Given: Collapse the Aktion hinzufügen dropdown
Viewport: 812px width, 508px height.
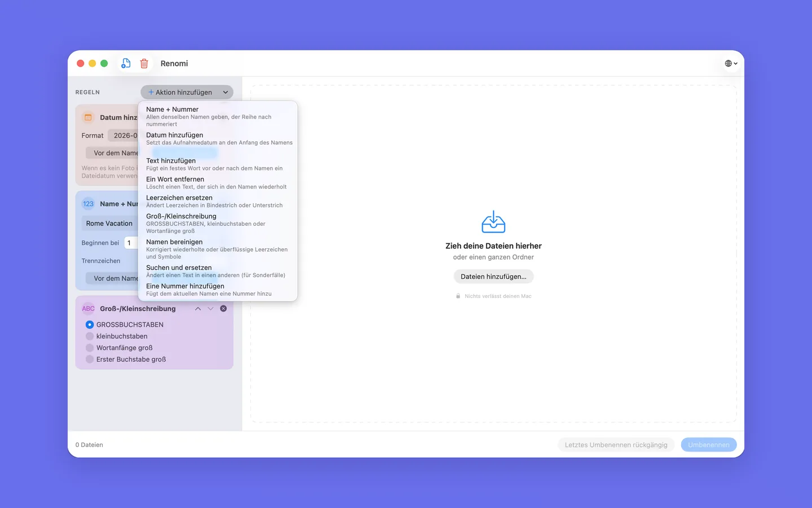Looking at the screenshot, I should [x=187, y=92].
